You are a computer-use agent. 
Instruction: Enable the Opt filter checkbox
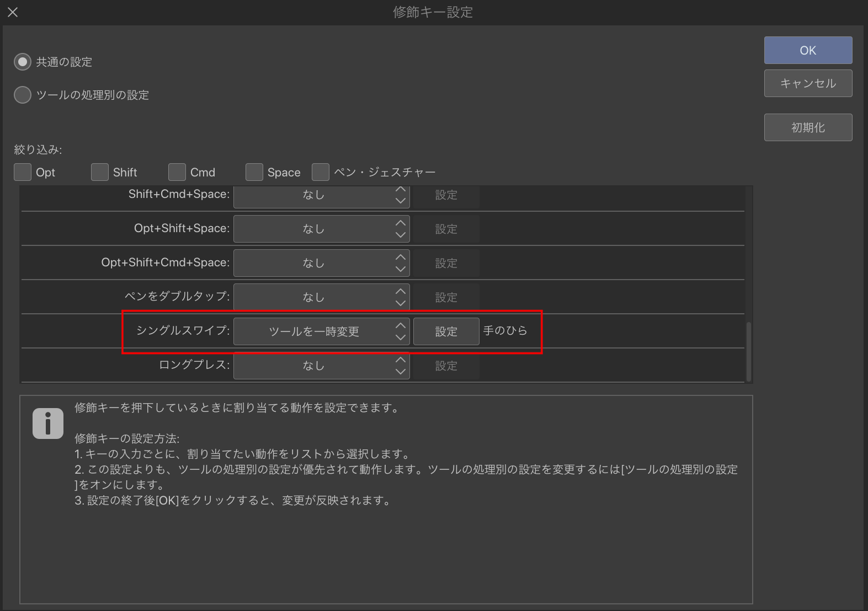coord(23,172)
